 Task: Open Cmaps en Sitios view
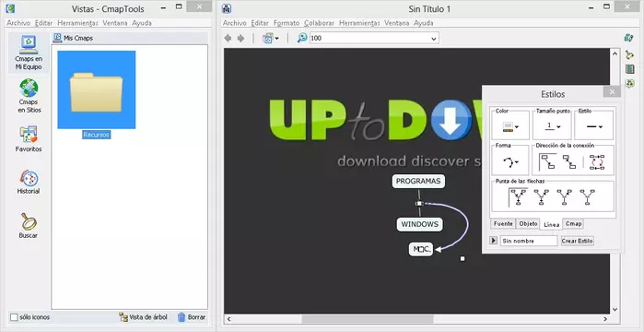pos(29,96)
